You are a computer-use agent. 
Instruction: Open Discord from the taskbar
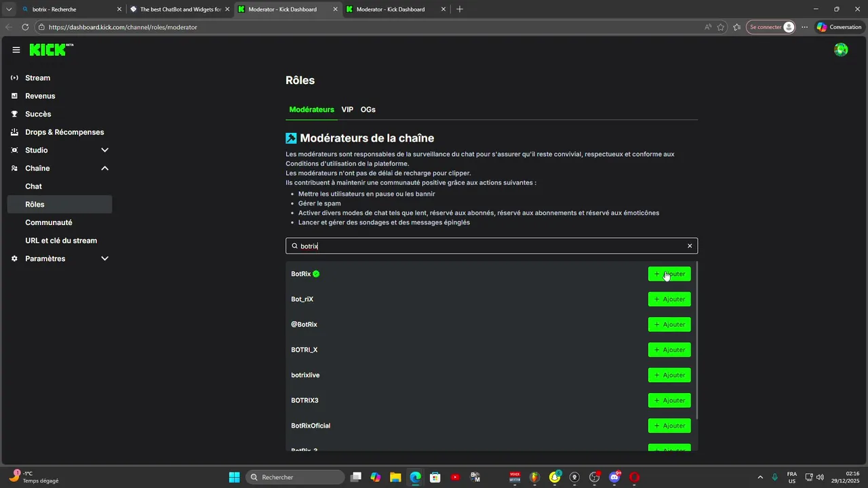[x=614, y=477]
